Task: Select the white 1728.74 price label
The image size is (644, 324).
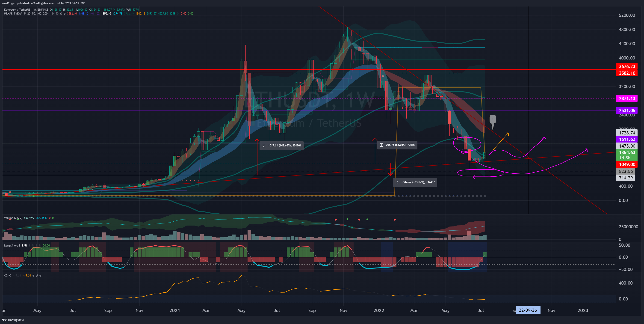Action: click(626, 133)
